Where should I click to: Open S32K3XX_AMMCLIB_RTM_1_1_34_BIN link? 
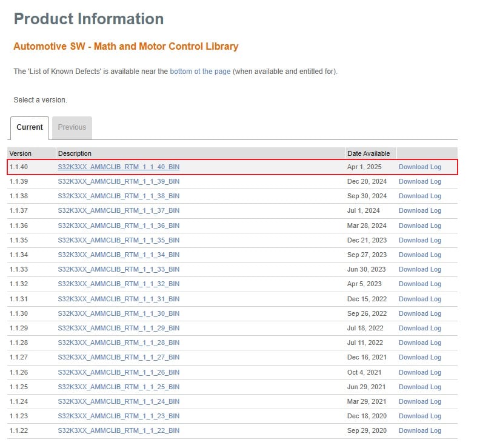point(119,255)
